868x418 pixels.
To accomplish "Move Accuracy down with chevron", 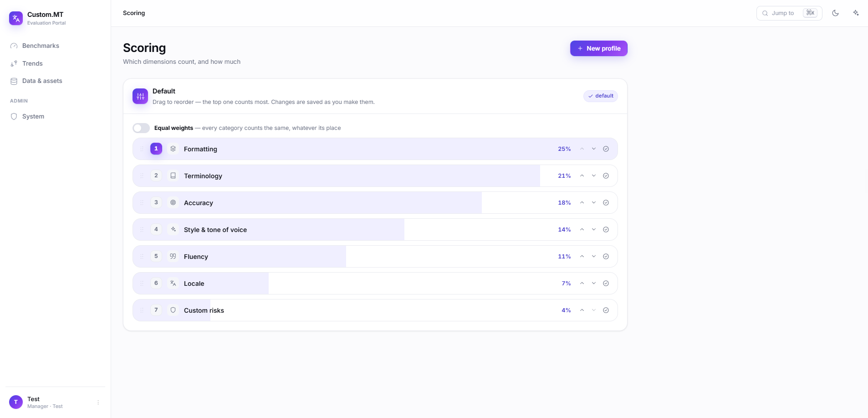I will click(x=594, y=202).
